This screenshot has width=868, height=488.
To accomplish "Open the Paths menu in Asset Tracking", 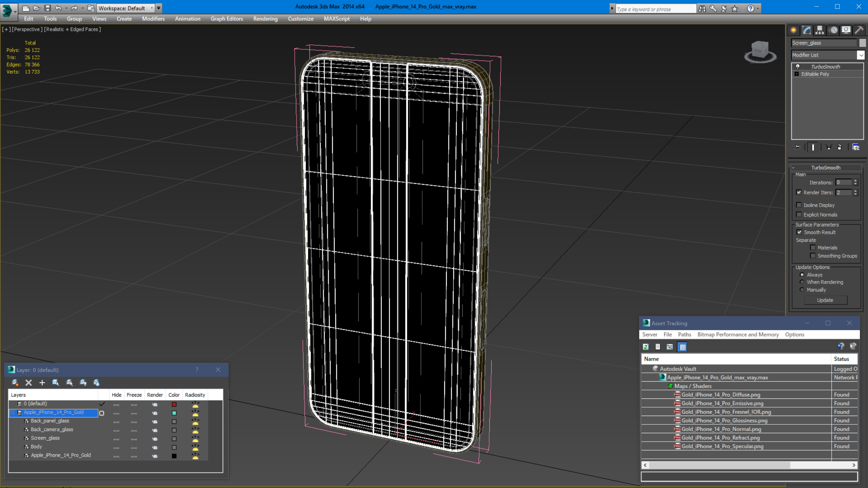I will (x=684, y=334).
